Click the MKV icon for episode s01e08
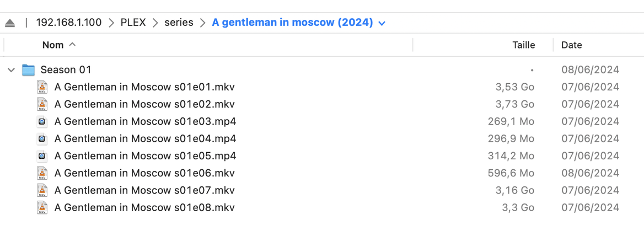Image resolution: width=644 pixels, height=236 pixels. [42, 208]
